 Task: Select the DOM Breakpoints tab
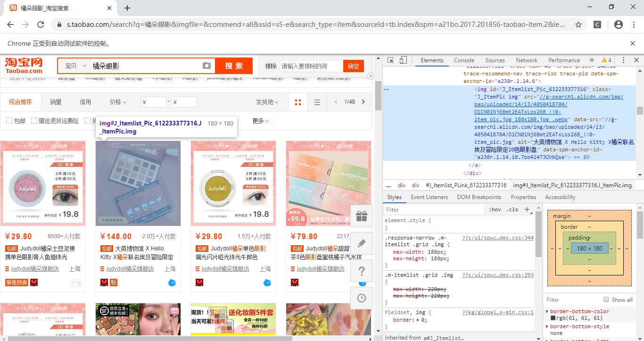[x=479, y=197]
